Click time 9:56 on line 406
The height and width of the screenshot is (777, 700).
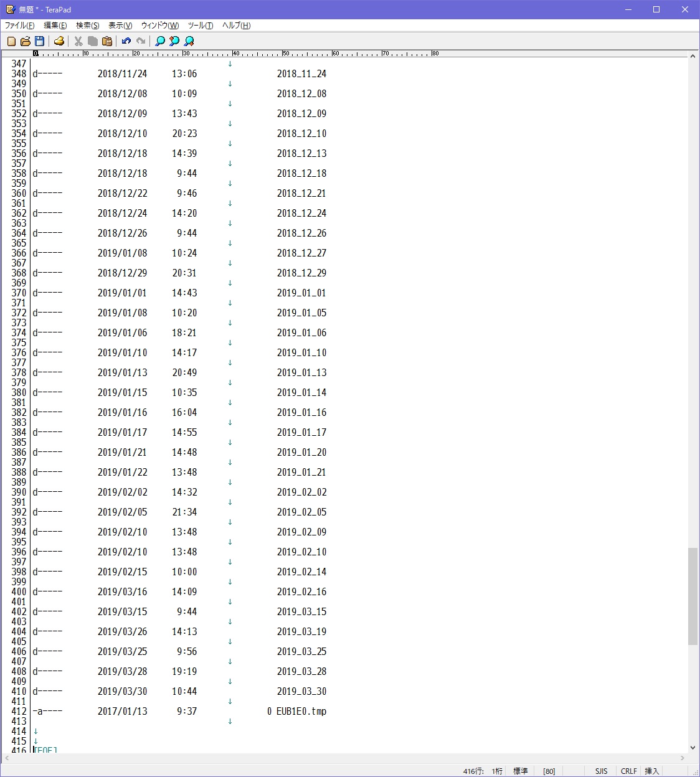coord(187,651)
